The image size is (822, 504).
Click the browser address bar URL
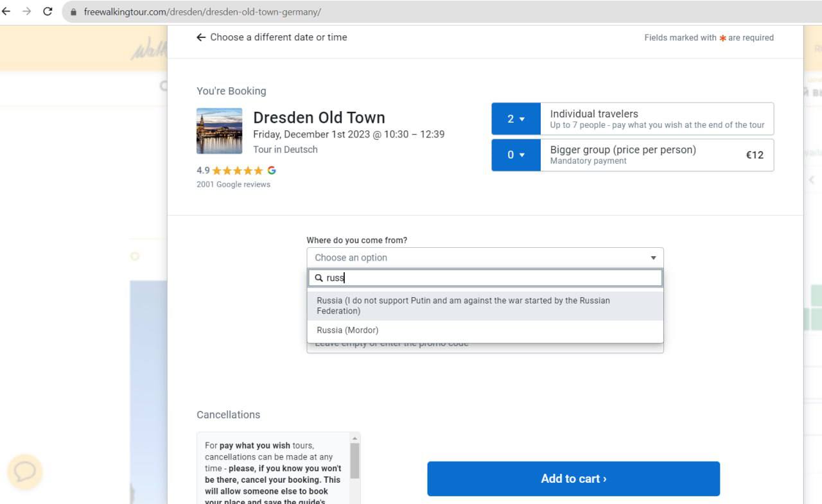pos(202,12)
